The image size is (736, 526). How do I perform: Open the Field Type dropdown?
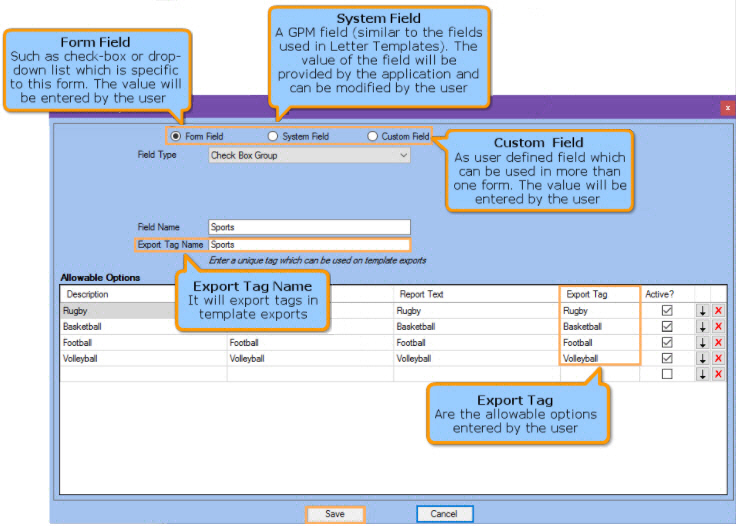[x=309, y=156]
